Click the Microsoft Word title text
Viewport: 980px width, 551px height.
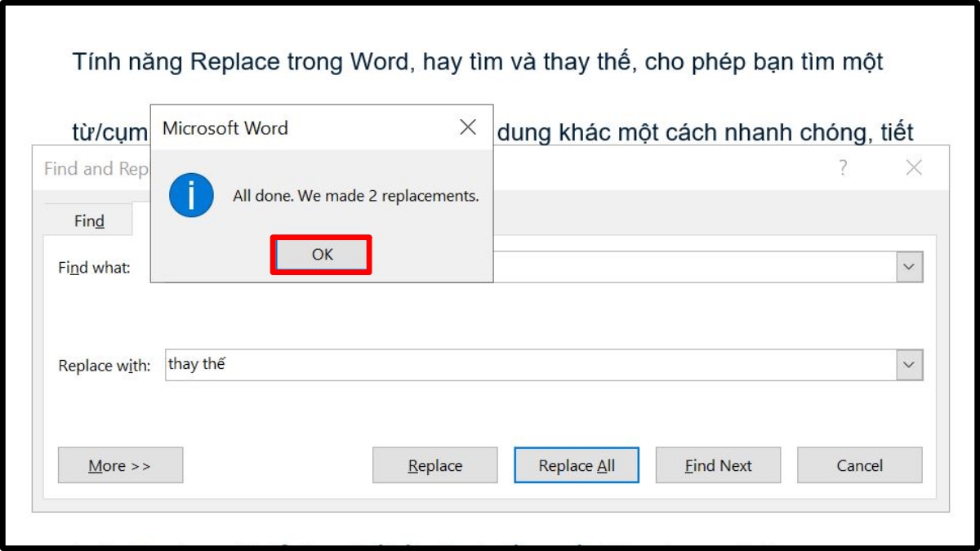point(225,128)
